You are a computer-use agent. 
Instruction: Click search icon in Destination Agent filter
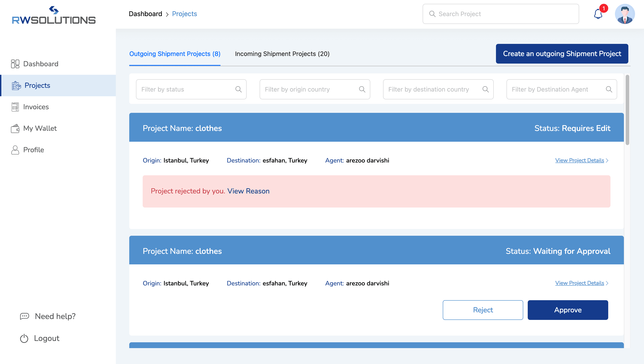coord(609,89)
